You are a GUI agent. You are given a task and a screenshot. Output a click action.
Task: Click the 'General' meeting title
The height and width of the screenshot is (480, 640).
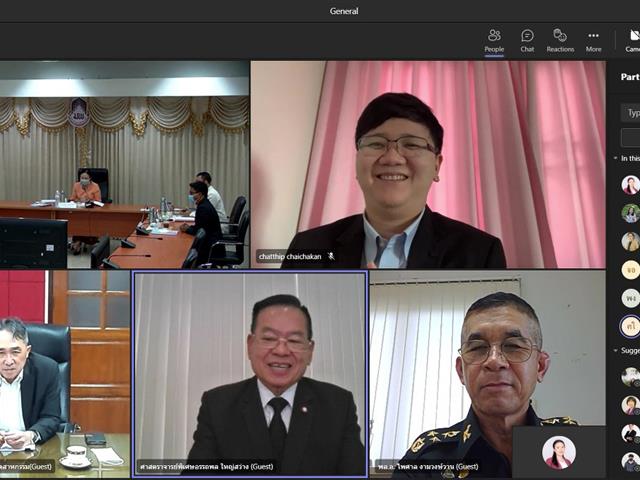344,11
